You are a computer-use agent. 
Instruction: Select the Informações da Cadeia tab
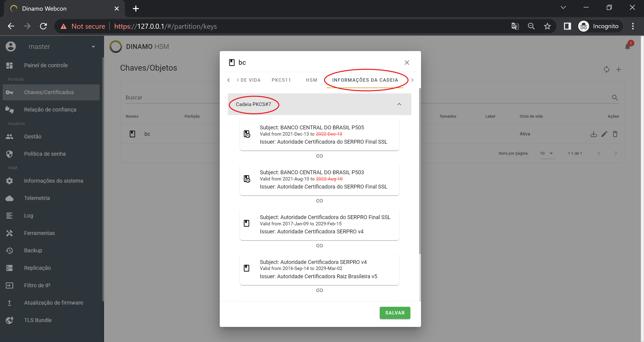point(365,80)
